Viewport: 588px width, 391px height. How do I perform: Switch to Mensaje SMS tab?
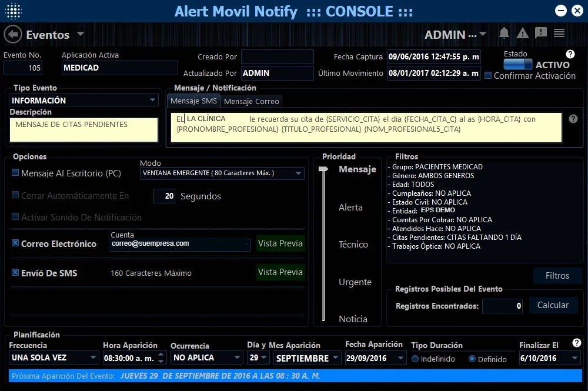[193, 101]
